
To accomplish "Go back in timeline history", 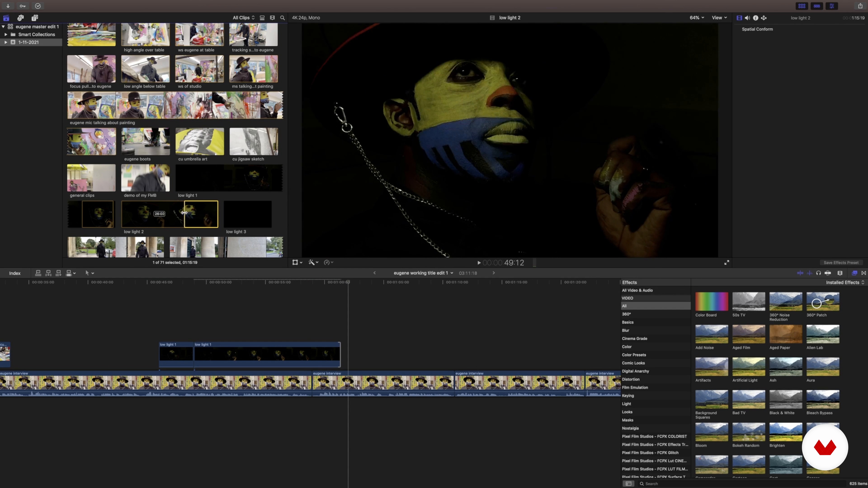I will tap(374, 273).
